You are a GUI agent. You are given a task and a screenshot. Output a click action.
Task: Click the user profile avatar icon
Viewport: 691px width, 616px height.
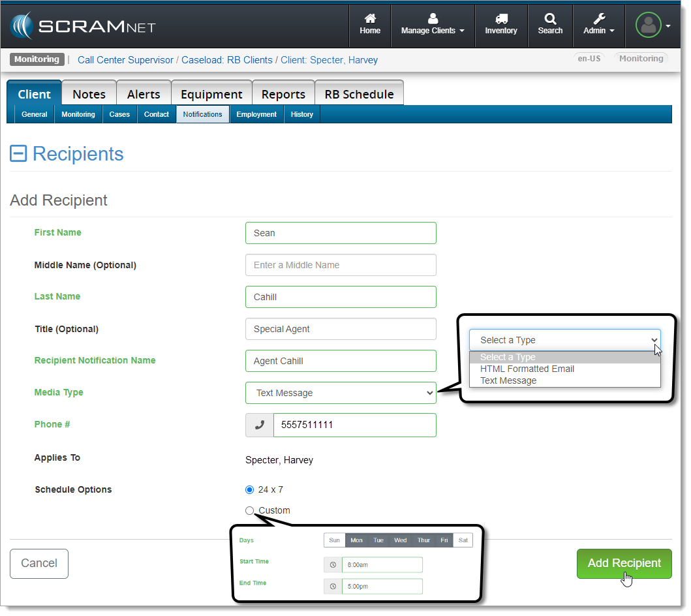pos(648,25)
